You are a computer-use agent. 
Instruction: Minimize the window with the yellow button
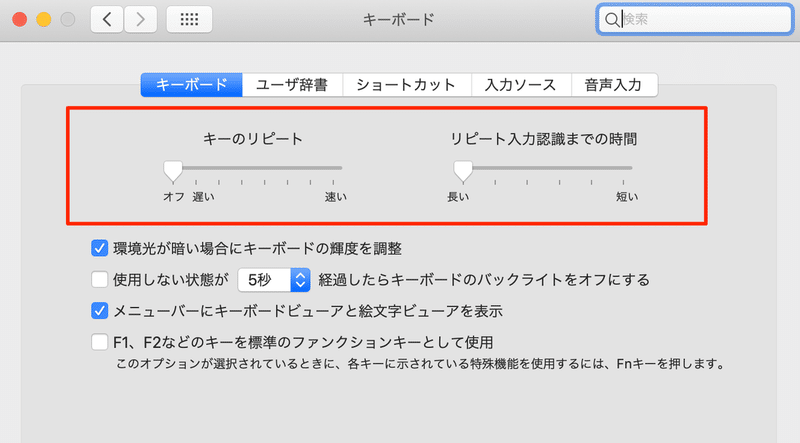click(44, 19)
